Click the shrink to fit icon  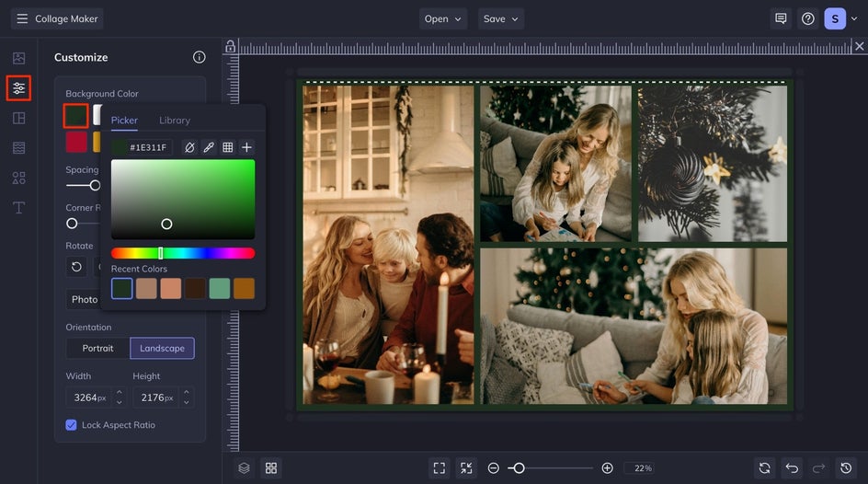coord(467,468)
